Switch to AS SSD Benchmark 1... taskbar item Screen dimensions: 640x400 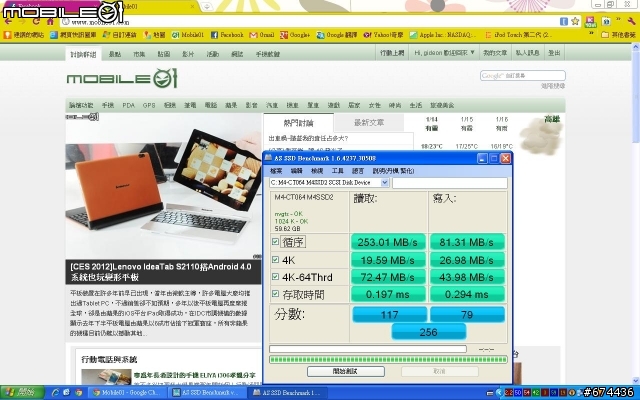[x=288, y=393]
